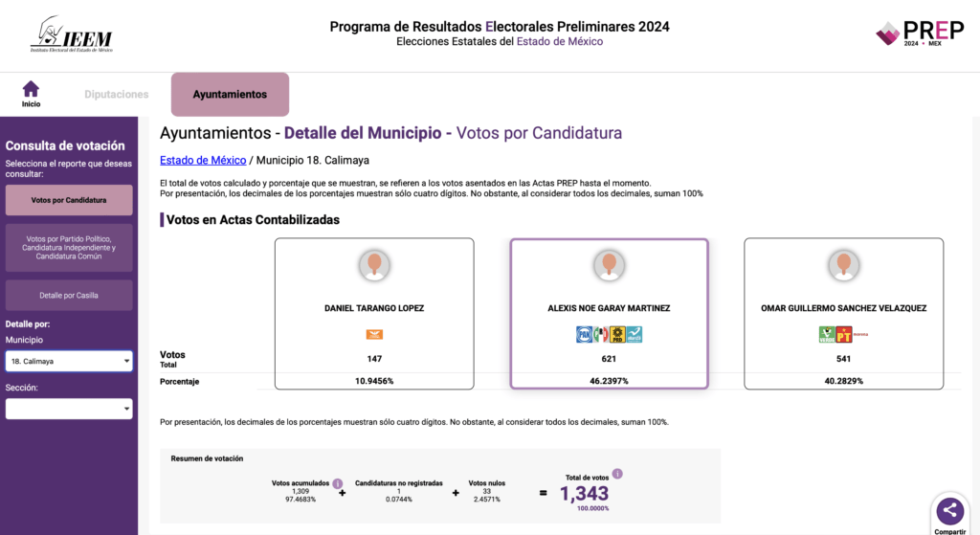Click info icon above Total de votos
This screenshot has width=980, height=535.
[x=617, y=474]
